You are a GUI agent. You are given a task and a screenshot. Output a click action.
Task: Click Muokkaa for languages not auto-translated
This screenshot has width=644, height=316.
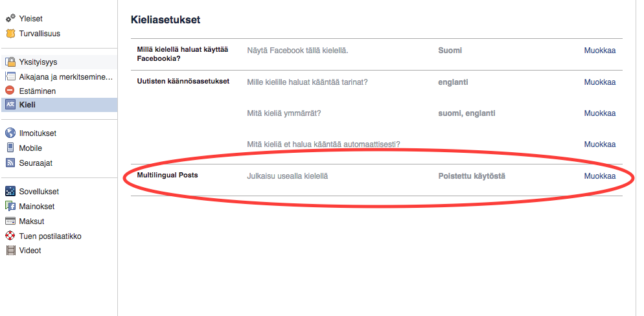(600, 144)
